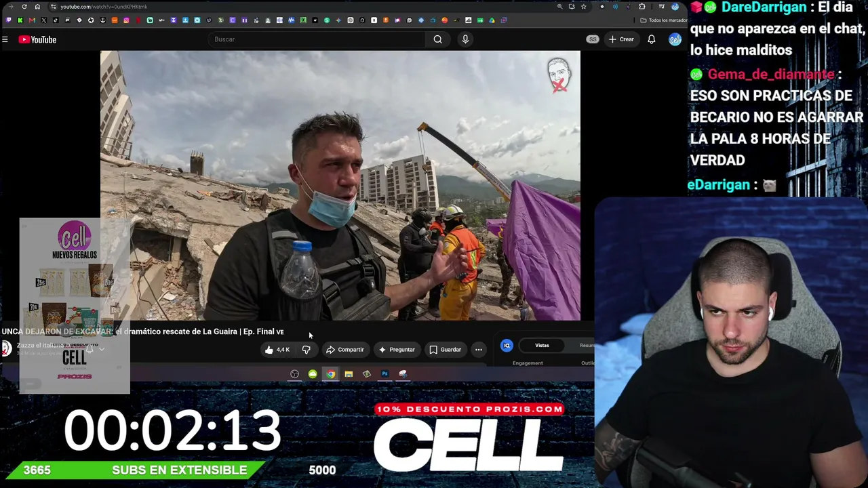The width and height of the screenshot is (868, 488).
Task: Dislike the video
Action: pyautogui.click(x=306, y=350)
